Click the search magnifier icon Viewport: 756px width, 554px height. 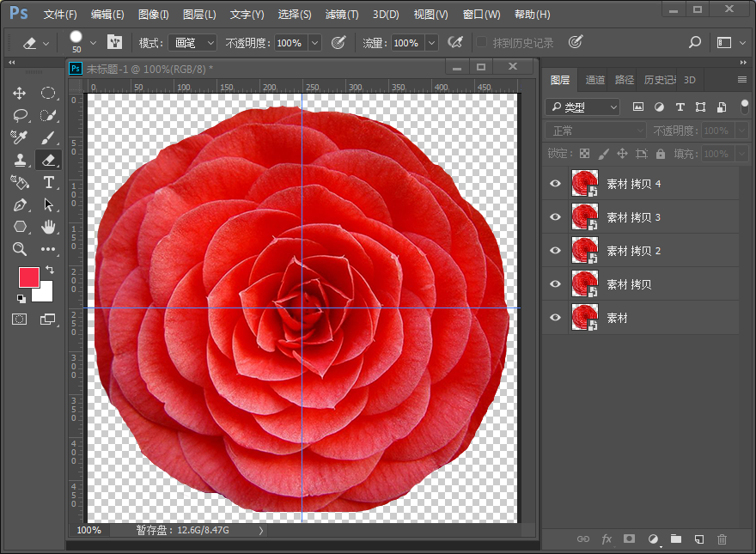tap(692, 41)
